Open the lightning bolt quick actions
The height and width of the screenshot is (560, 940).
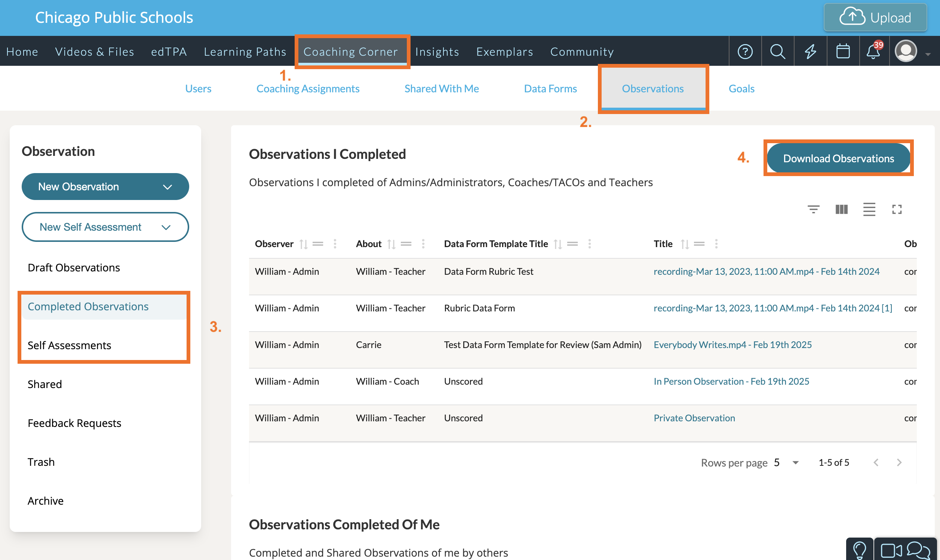click(x=810, y=51)
